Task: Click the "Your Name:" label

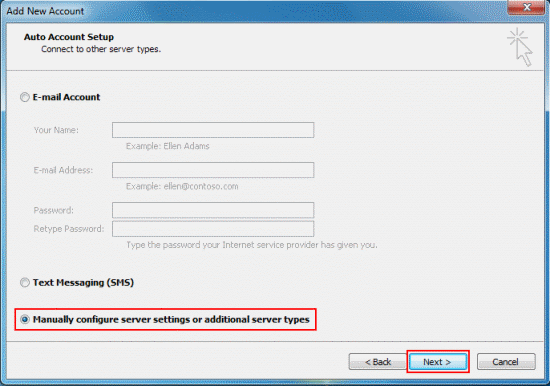Action: click(x=56, y=130)
